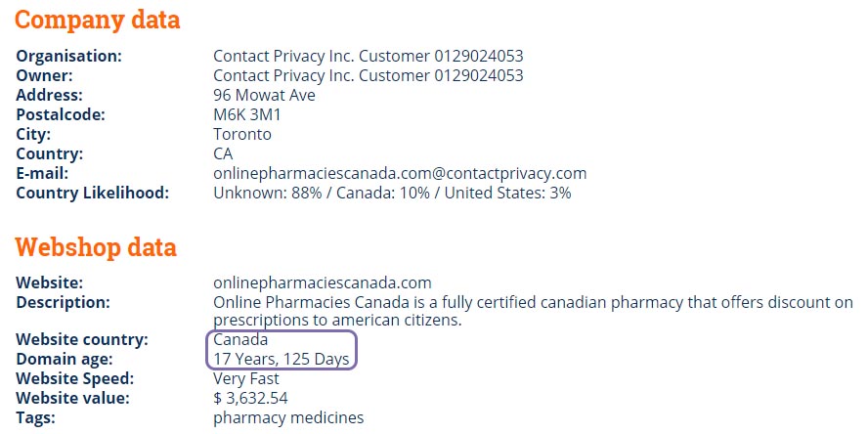Click the E-mail label

pyautogui.click(x=42, y=174)
